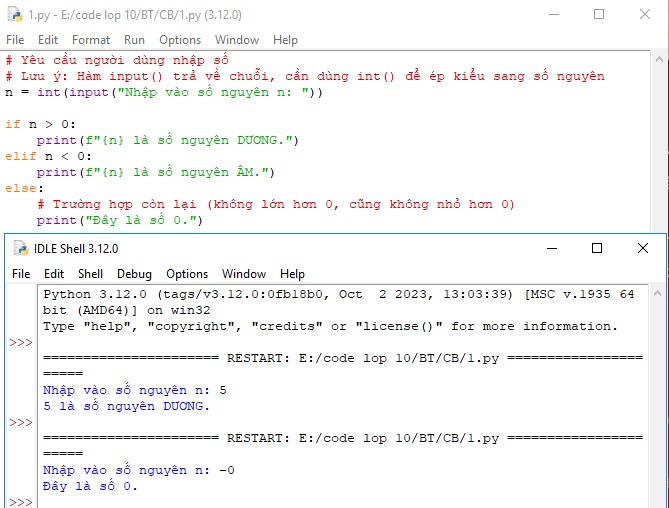The width and height of the screenshot is (669, 508).
Task: Click shell output 'Đây là số 0.'
Action: click(90, 486)
